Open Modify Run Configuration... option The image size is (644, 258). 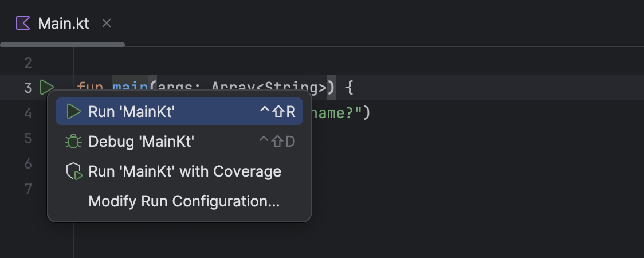(x=184, y=201)
